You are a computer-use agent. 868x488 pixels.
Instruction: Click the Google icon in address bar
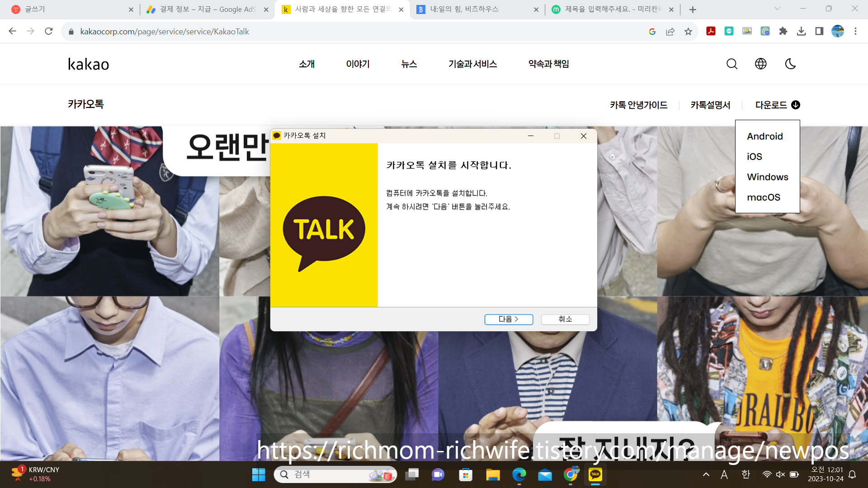652,31
